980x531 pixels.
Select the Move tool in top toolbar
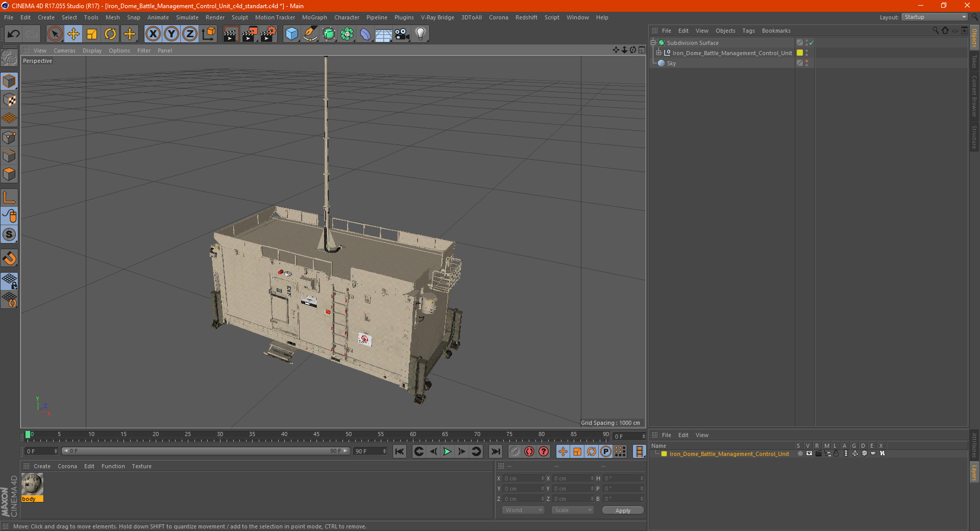[x=73, y=34]
